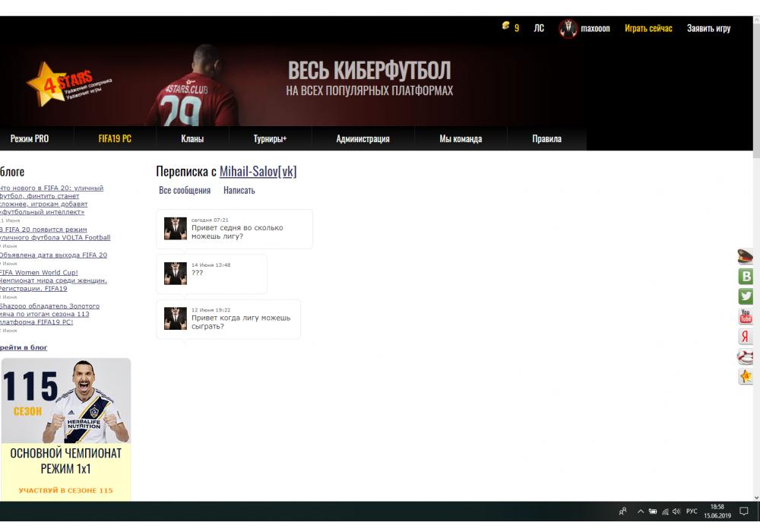Open the РУС language switcher
Viewport: 760px width, 532px height.
[x=692, y=511]
